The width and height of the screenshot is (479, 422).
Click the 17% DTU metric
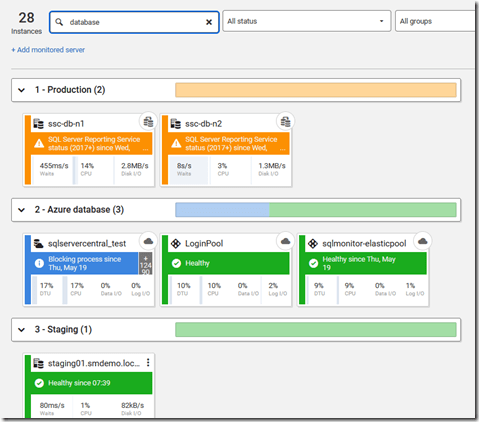47,289
